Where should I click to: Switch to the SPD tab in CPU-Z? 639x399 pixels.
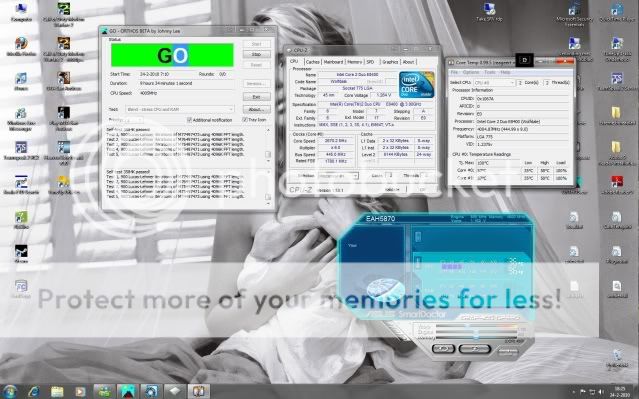tap(370, 62)
